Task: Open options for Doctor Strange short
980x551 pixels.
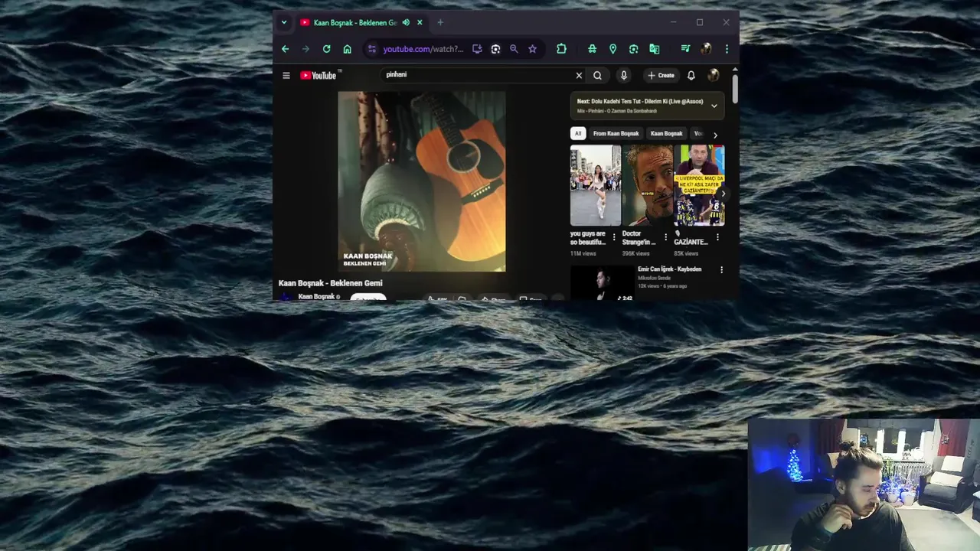Action: pyautogui.click(x=665, y=237)
